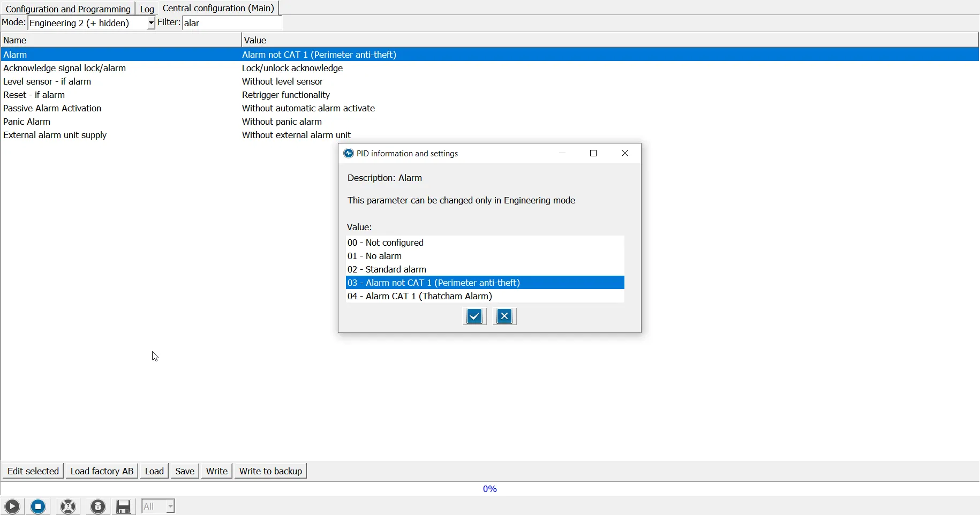Click the PID dialog title bar icon
Image resolution: width=980 pixels, height=515 pixels.
349,154
